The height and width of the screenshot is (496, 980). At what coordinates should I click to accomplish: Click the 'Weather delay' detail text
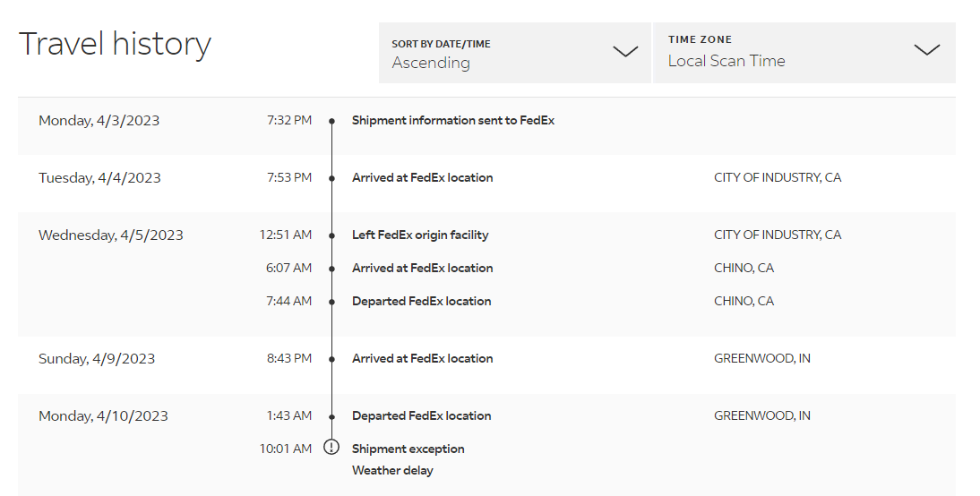(392, 470)
